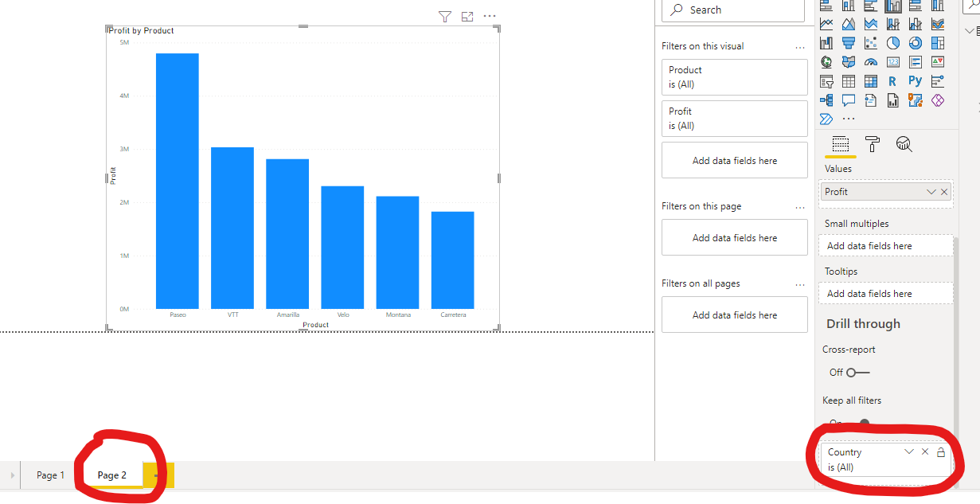Click Add data fields under Tooltips
The width and height of the screenshot is (980, 504).
[x=886, y=294]
